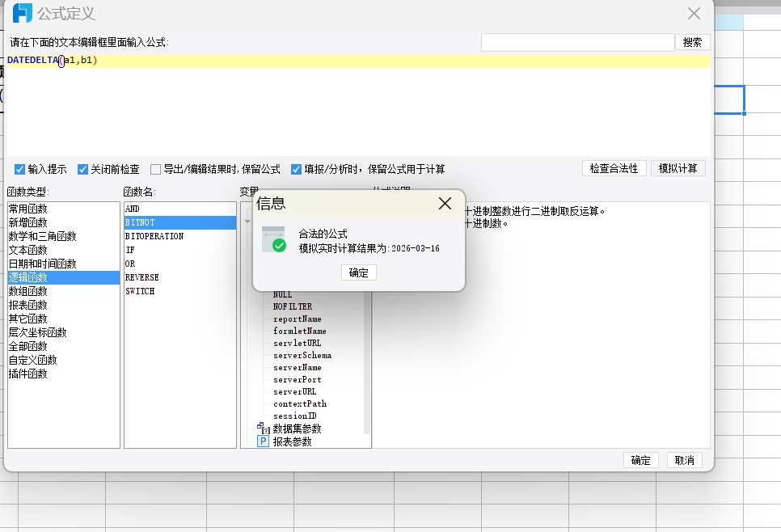Click NOFILTER in variable tree
This screenshot has height=532, width=781.
click(293, 307)
